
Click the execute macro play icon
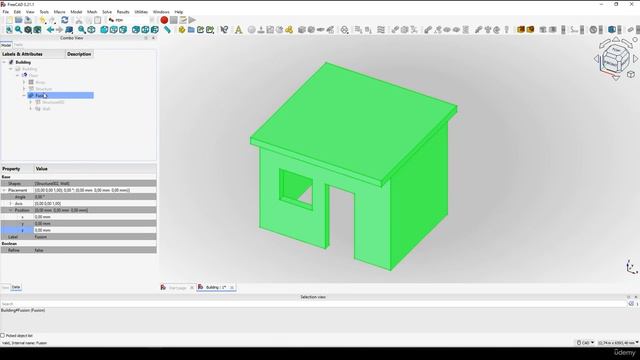point(192,20)
